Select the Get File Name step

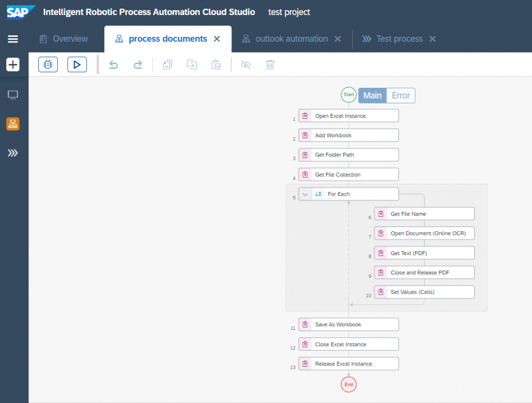coord(424,214)
